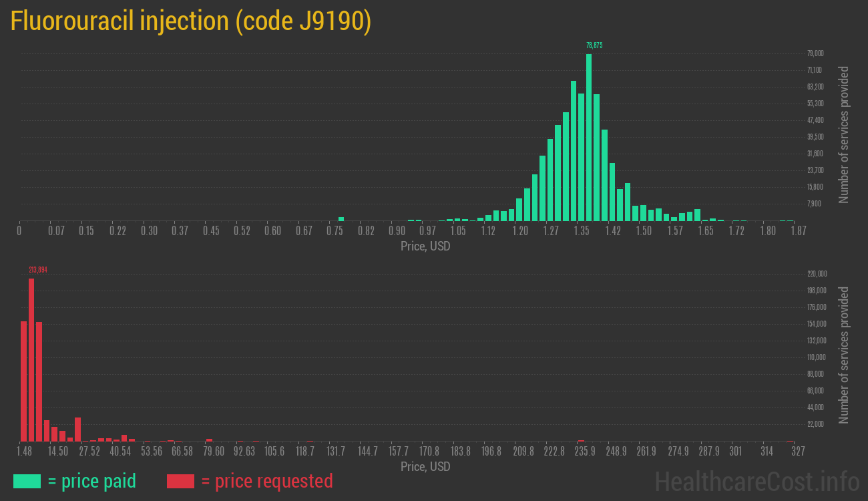This screenshot has width=868, height=501.
Task: Click the 79,000 y-axis label on the top chart
Action: click(815, 53)
